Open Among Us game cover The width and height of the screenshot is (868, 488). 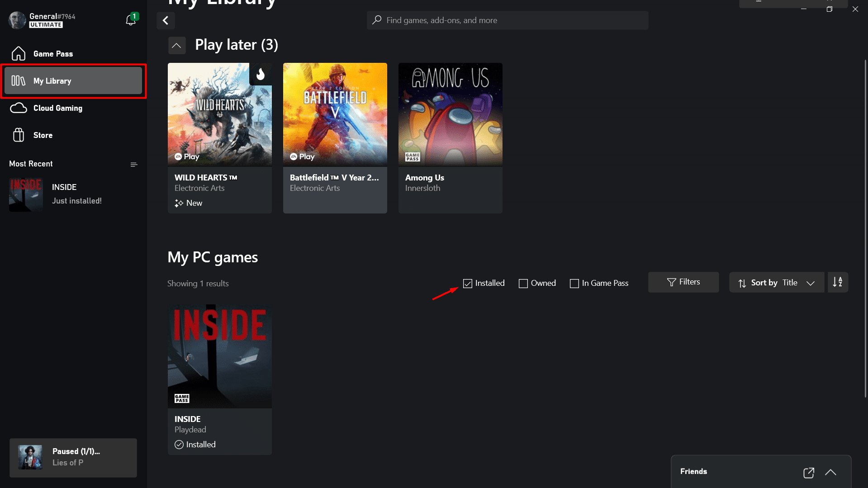[451, 115]
